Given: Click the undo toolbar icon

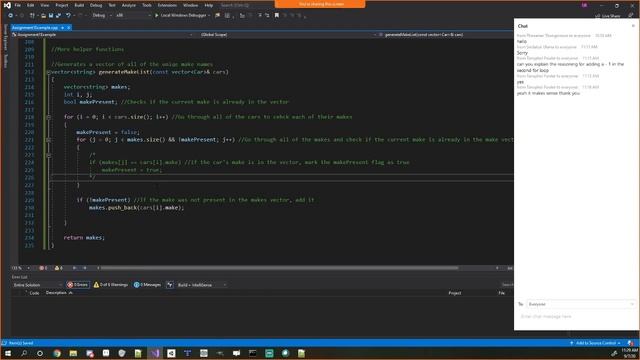Looking at the screenshot, I should tap(68, 16).
